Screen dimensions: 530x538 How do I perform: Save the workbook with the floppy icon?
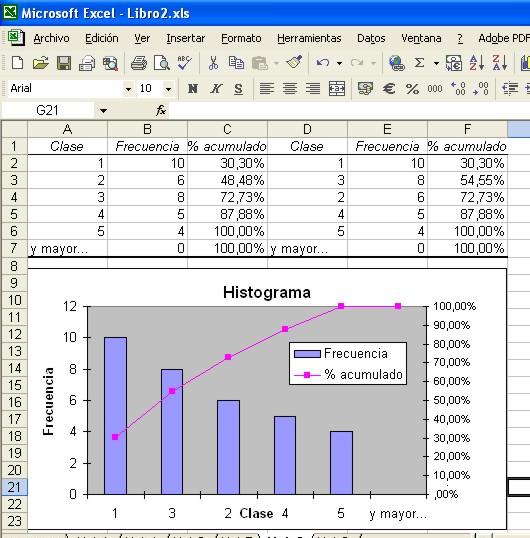tap(64, 63)
